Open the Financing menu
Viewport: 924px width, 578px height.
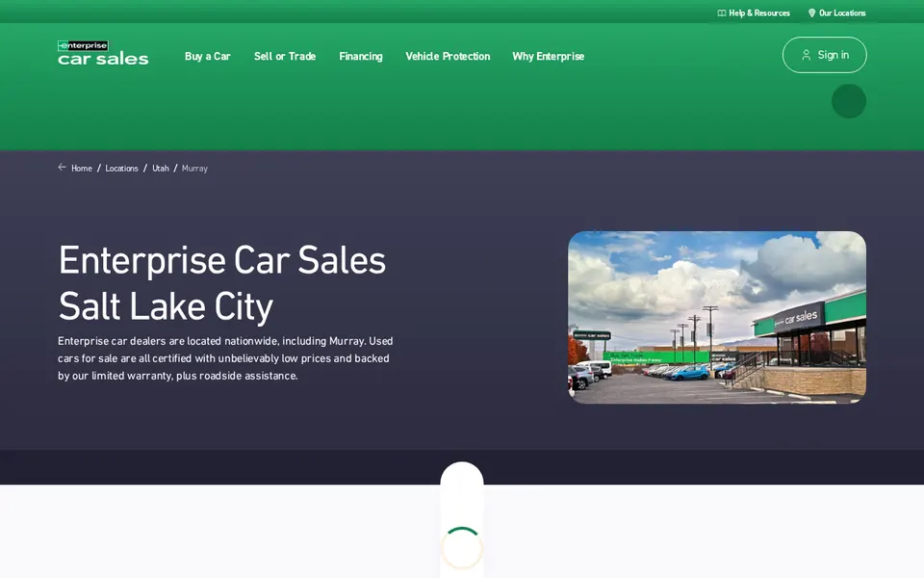[x=361, y=56]
